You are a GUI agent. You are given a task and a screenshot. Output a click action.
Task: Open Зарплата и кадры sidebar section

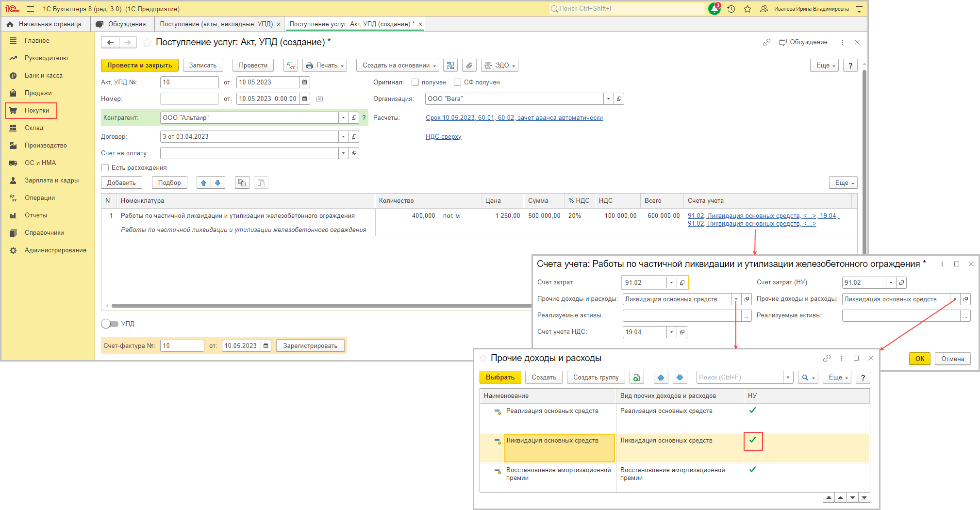(x=51, y=181)
